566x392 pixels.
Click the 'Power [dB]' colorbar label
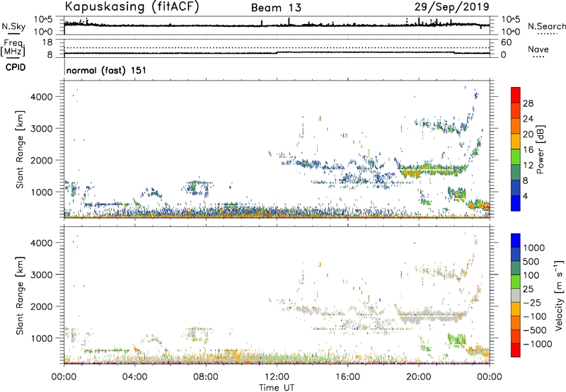click(540, 149)
